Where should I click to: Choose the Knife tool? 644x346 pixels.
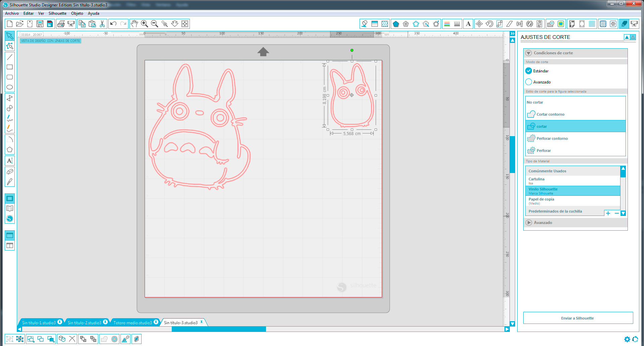[10, 182]
